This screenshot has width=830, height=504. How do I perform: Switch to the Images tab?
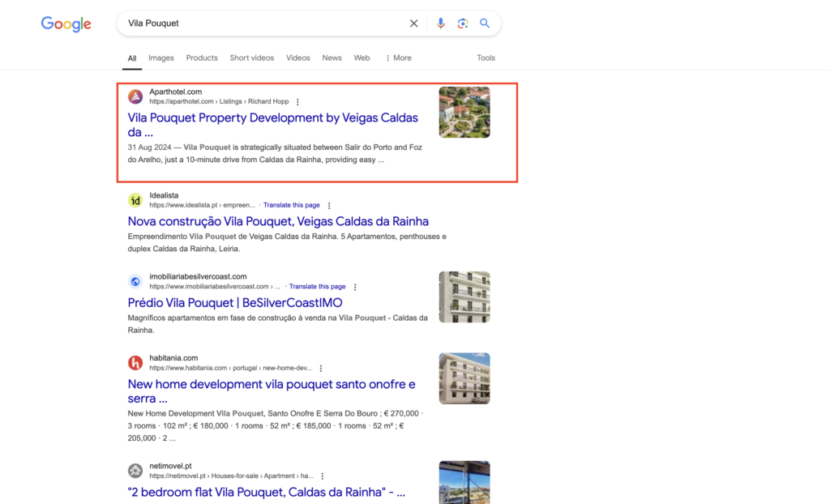pyautogui.click(x=161, y=58)
